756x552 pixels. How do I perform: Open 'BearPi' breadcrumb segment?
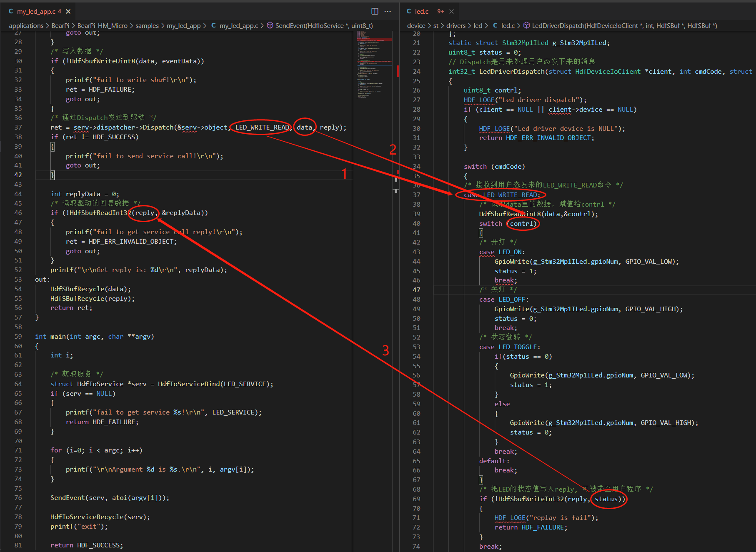coord(60,25)
